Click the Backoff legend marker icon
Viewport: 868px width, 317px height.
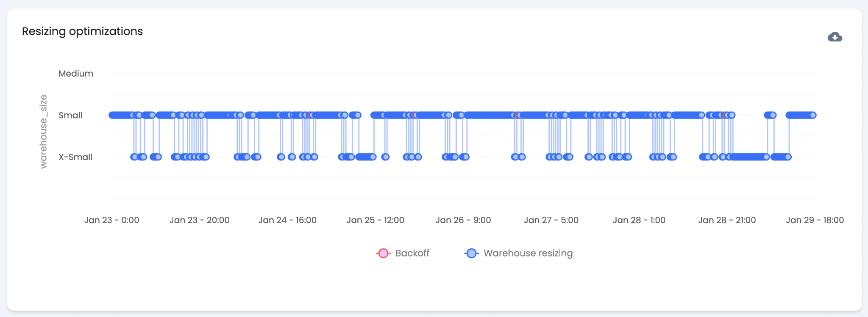(383, 253)
